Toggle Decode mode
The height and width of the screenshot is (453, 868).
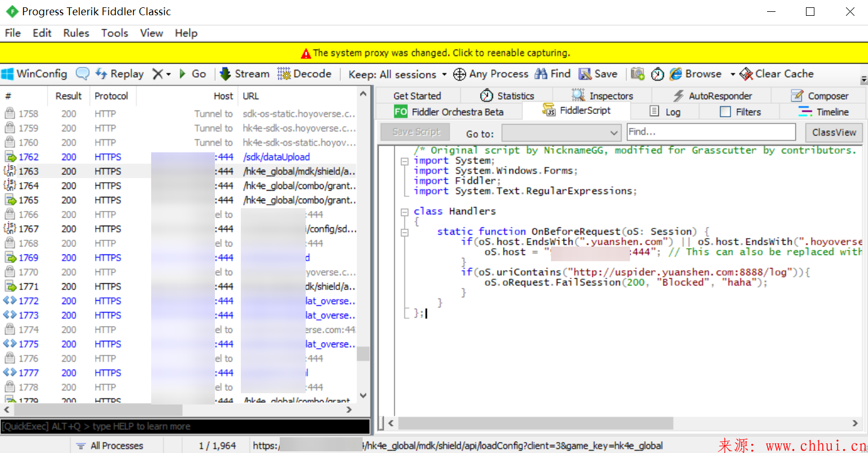(x=305, y=74)
